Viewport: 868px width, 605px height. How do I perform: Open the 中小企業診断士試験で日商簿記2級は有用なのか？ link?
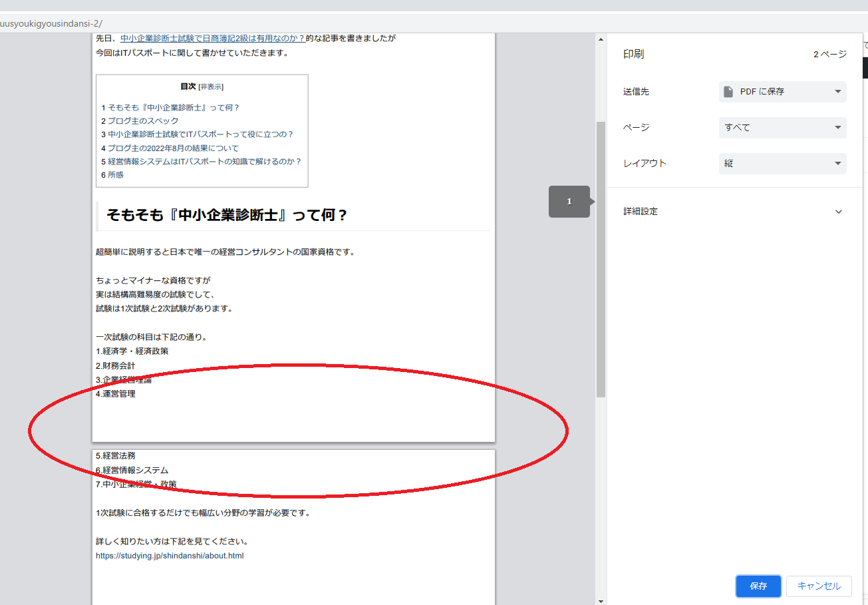tap(213, 39)
